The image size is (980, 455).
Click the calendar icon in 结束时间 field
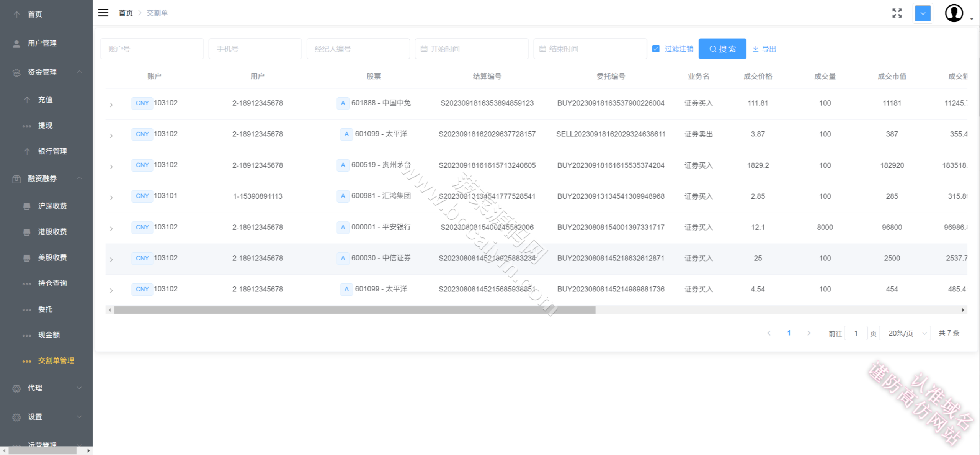point(542,49)
